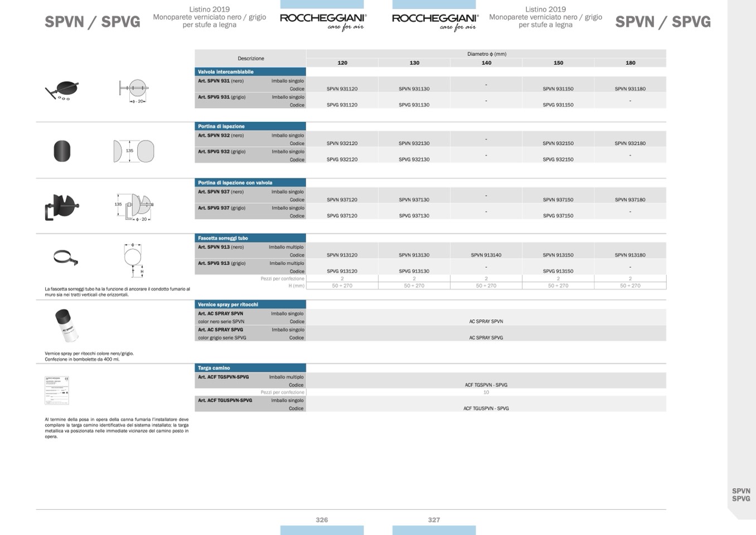Screen dimensions: 756x535
Task: Click the AC spray paint can image
Action: pos(66,325)
